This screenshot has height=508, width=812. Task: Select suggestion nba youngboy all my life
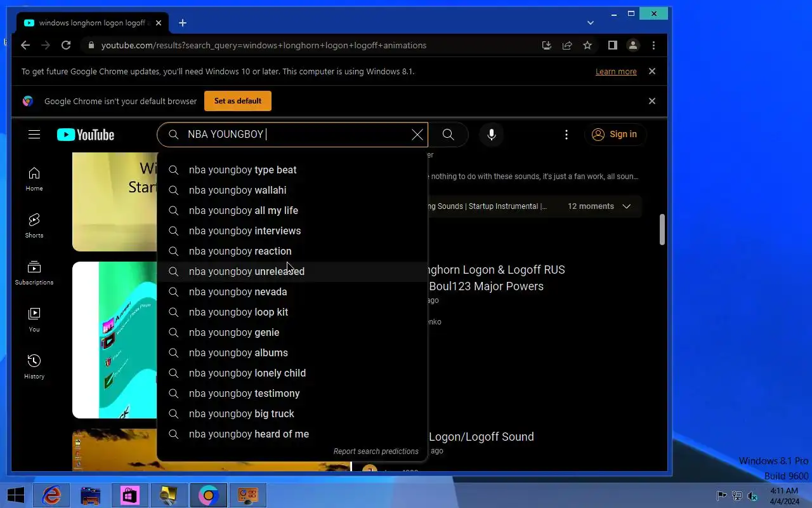(292, 210)
